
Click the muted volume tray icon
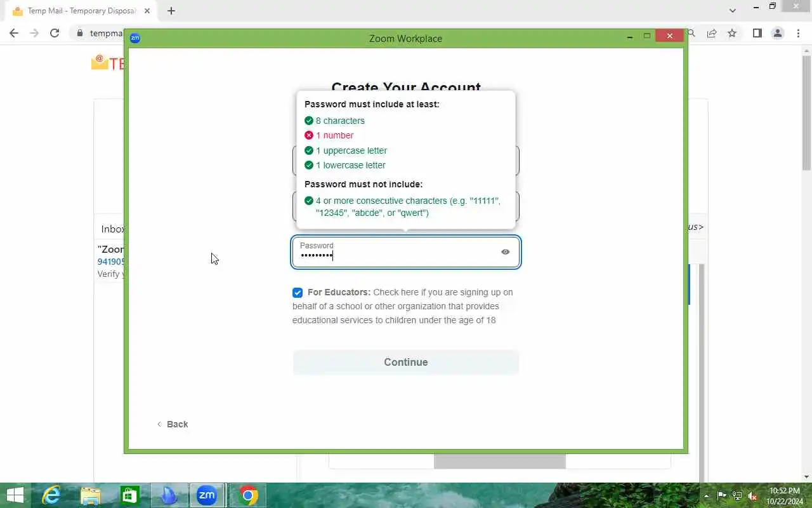(x=752, y=496)
